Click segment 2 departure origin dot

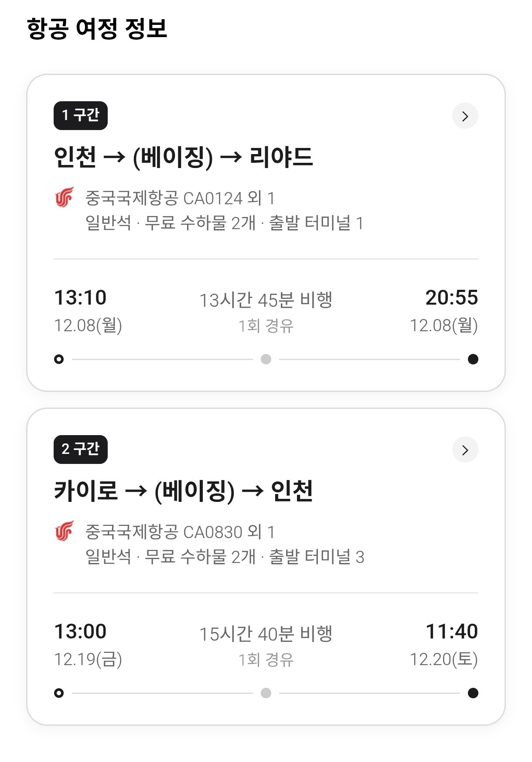59,693
